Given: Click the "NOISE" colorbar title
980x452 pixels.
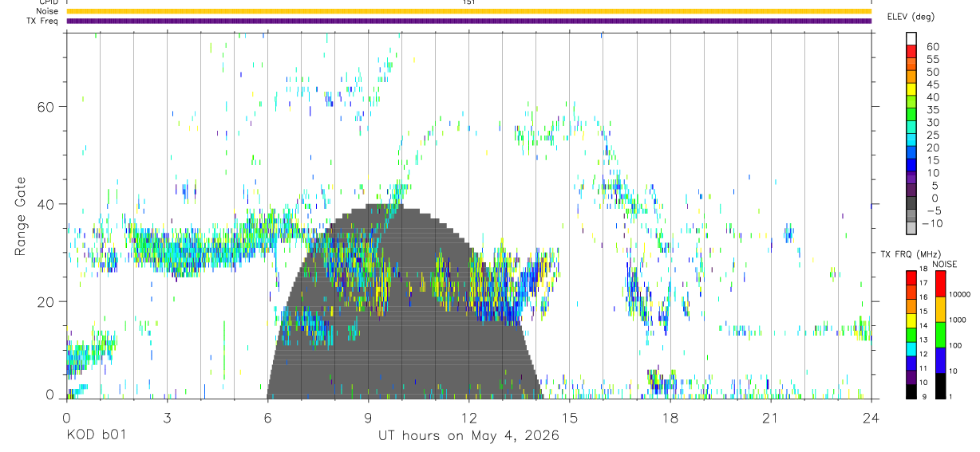Looking at the screenshot, I should coord(944,264).
